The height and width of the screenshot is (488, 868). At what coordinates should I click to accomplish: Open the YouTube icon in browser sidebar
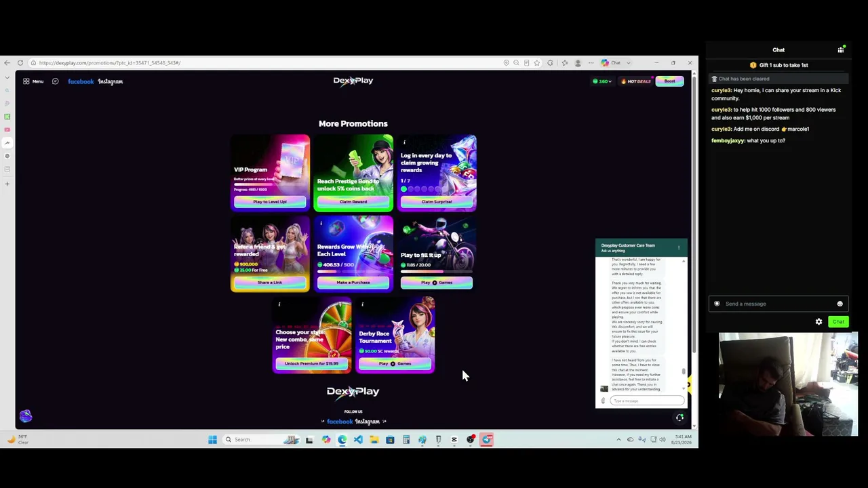point(7,129)
